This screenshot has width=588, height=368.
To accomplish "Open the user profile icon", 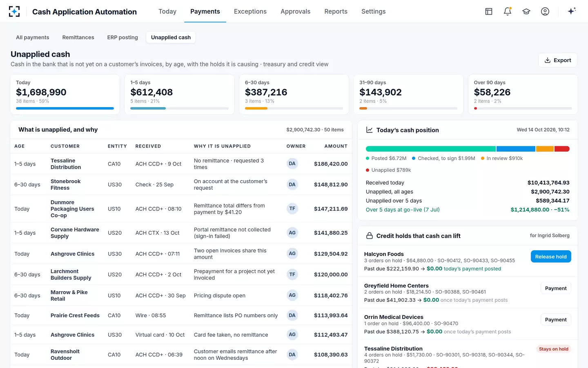I will pyautogui.click(x=545, y=11).
